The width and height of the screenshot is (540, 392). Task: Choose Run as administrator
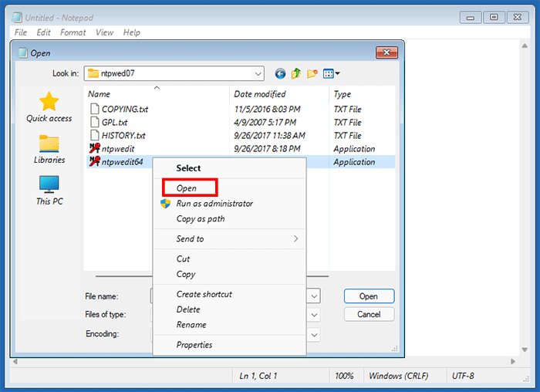(x=214, y=203)
